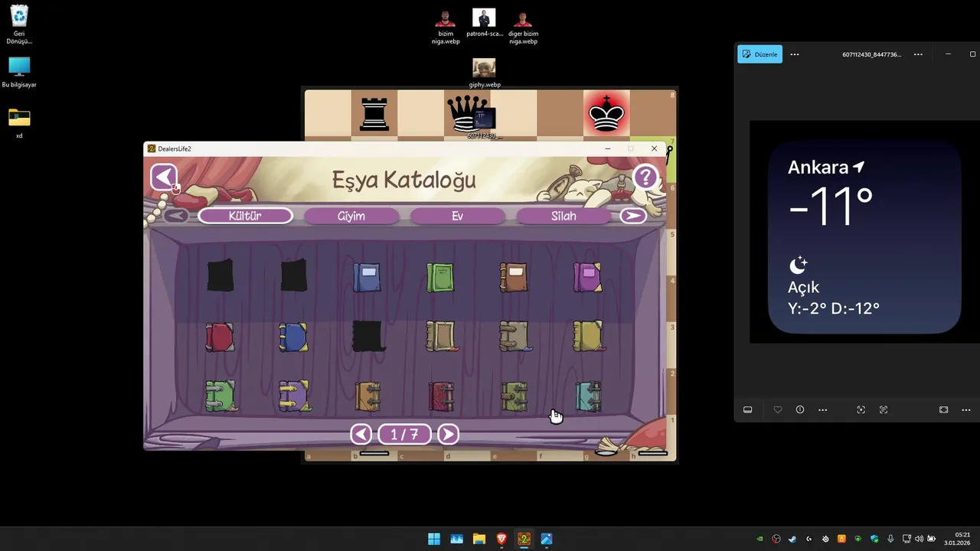980x551 pixels.
Task: Go to next catalog page
Action: 448,435
